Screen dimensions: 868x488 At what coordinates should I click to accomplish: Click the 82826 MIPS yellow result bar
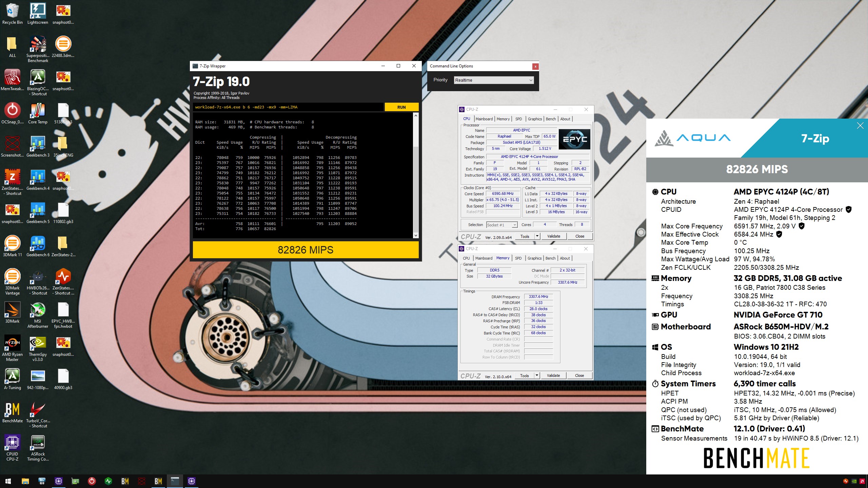click(305, 250)
